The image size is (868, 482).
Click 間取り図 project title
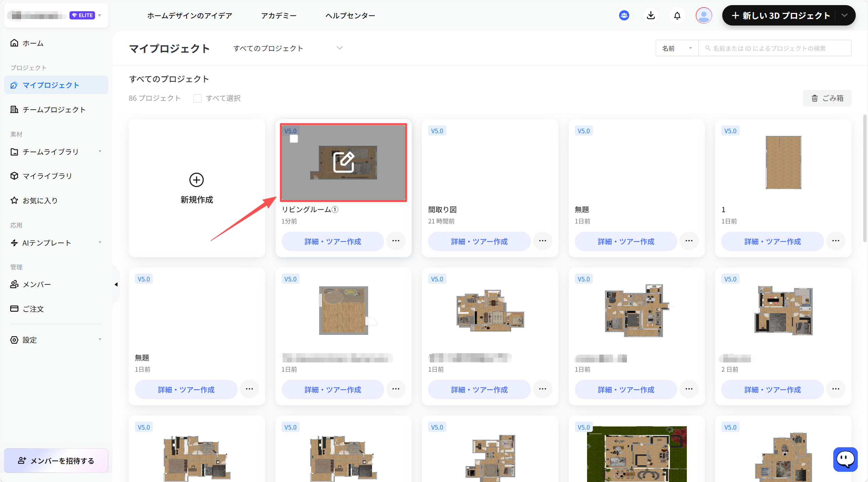tap(442, 209)
